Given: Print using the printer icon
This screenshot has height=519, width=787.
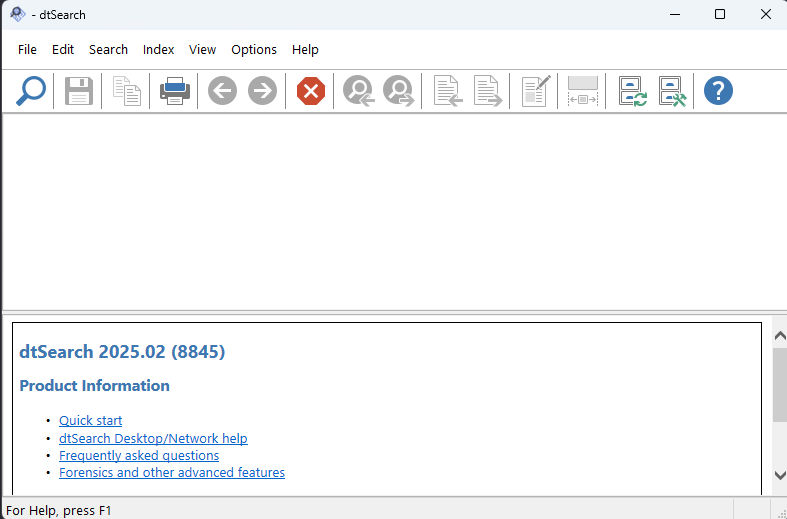Looking at the screenshot, I should 175,91.
